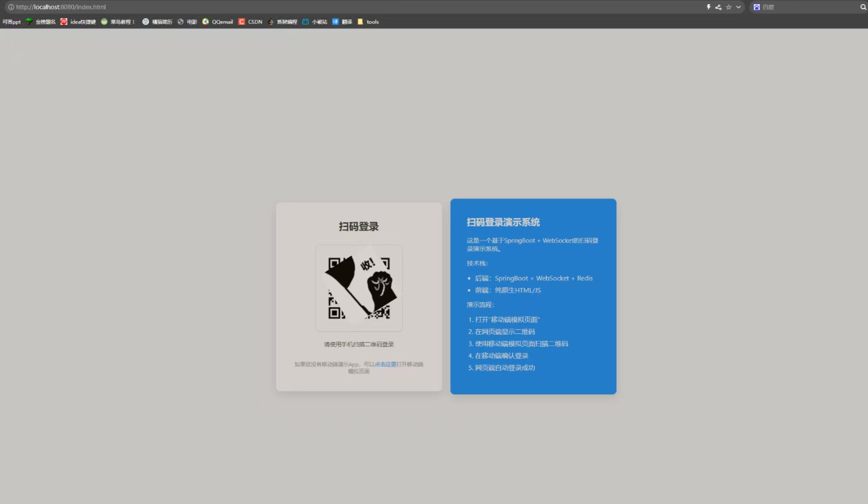
Task: Click step 5 网页端自动登录成功
Action: pyautogui.click(x=501, y=368)
